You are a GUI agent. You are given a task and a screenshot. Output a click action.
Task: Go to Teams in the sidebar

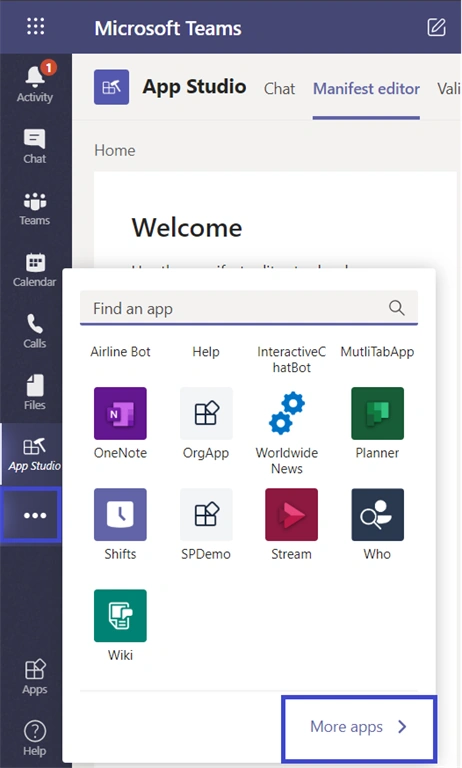(35, 209)
